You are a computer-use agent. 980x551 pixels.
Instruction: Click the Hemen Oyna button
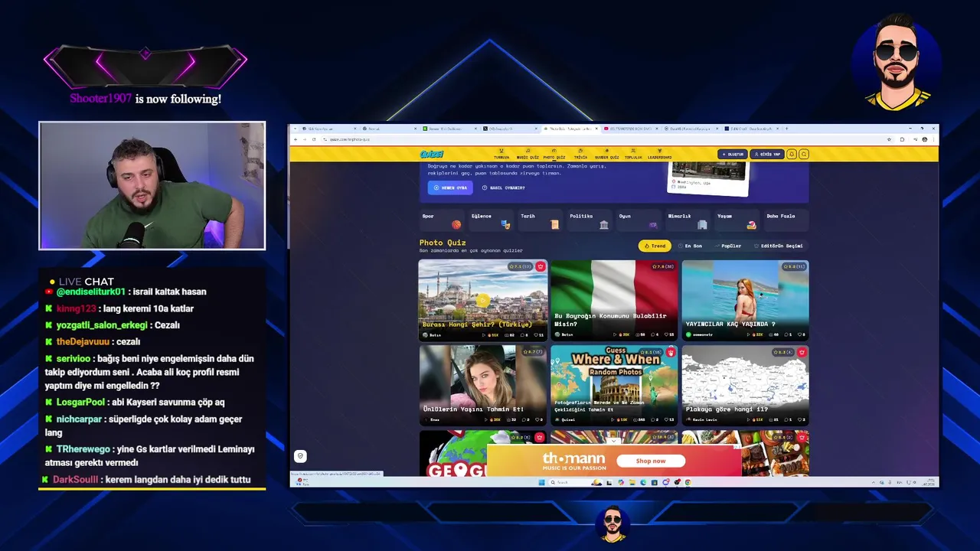coord(450,187)
